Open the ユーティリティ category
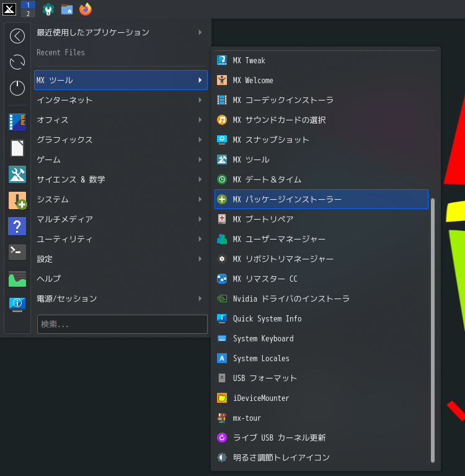 [x=121, y=239]
